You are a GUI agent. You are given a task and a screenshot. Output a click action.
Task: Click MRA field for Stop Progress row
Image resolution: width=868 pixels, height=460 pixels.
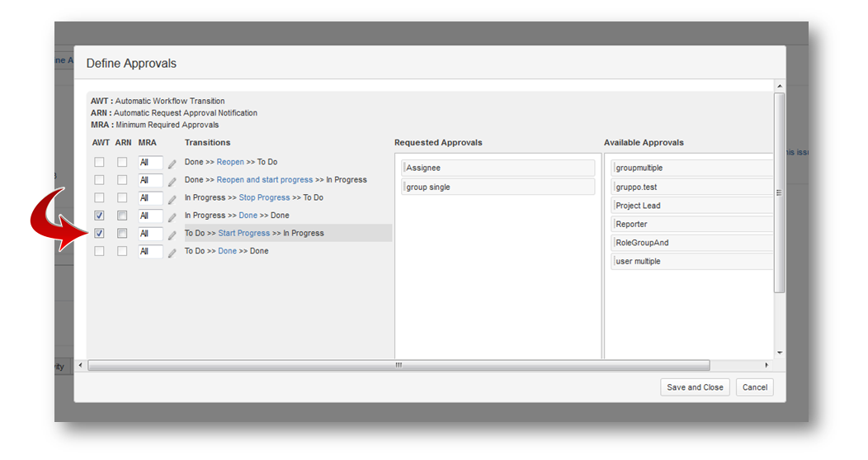click(x=150, y=198)
